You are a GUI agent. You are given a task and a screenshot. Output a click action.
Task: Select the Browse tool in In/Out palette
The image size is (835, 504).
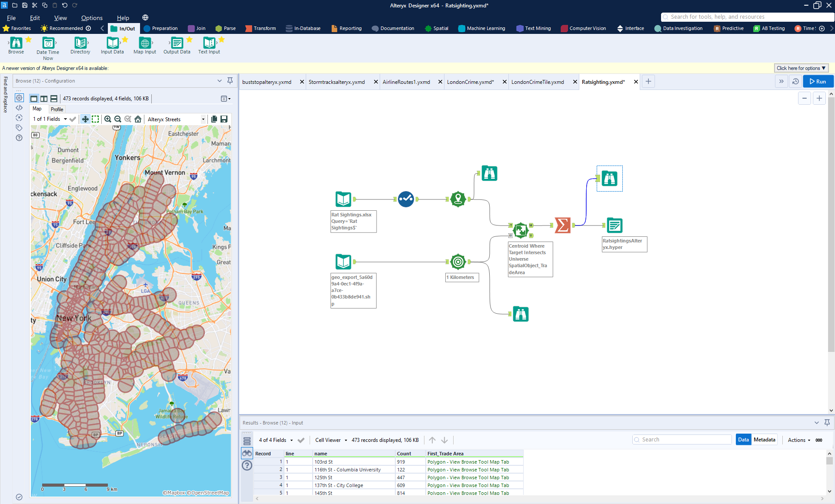[16, 45]
